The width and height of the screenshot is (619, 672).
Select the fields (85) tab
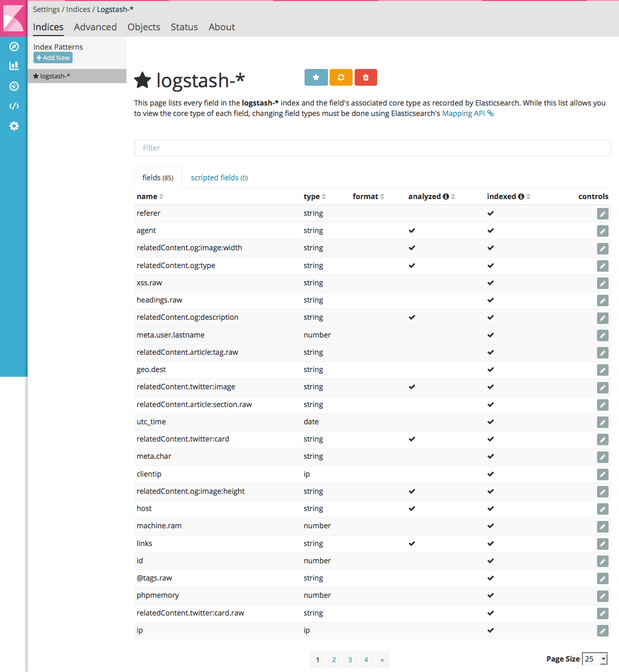pos(158,178)
